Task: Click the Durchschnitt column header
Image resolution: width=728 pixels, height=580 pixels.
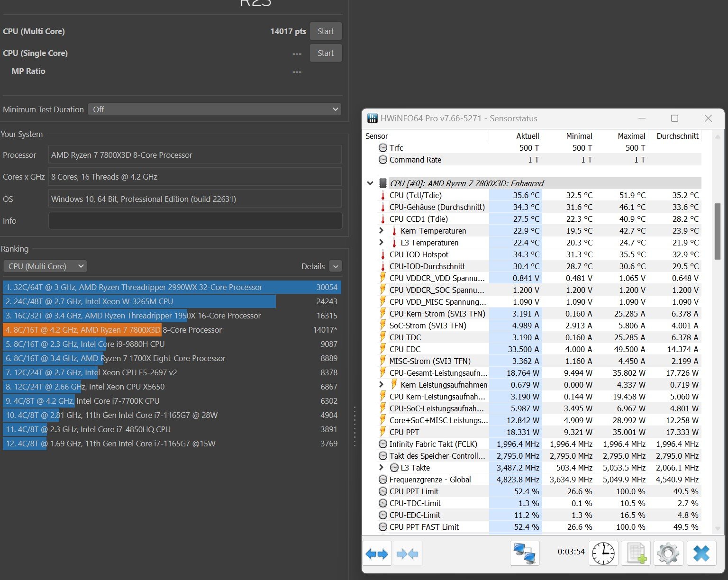Action: pos(674,136)
